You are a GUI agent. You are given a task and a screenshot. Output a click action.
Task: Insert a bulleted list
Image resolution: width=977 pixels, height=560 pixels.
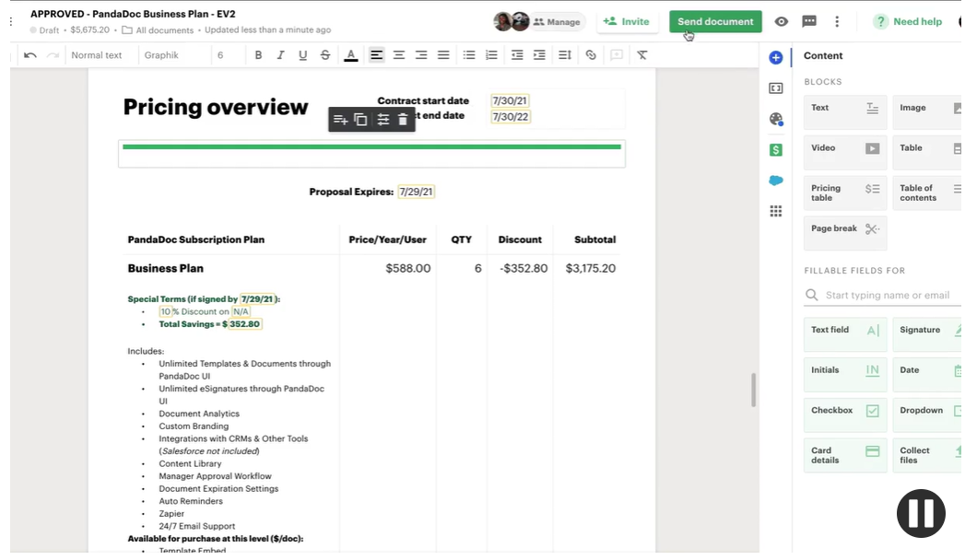point(469,55)
